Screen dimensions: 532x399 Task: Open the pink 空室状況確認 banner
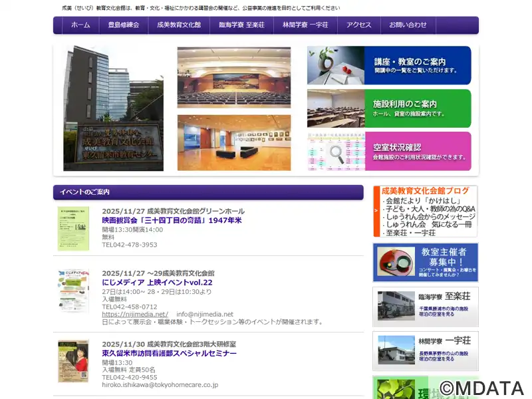tap(389, 151)
